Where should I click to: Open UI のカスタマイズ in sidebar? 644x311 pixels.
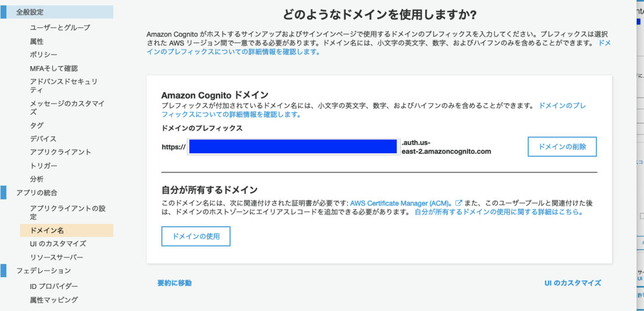click(x=58, y=244)
